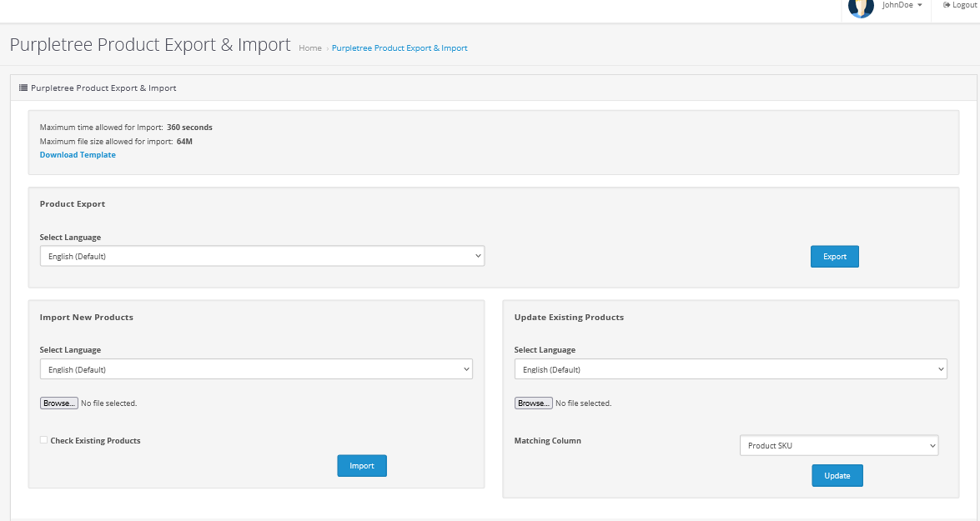Click the 'Check Existing Products' label text
This screenshot has height=521, width=980.
pos(95,440)
